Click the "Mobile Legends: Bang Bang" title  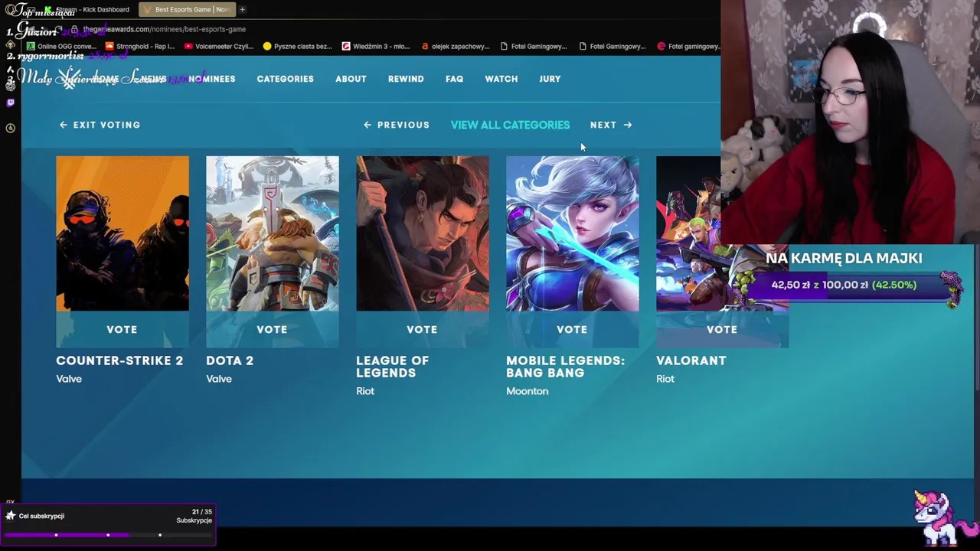coord(565,367)
